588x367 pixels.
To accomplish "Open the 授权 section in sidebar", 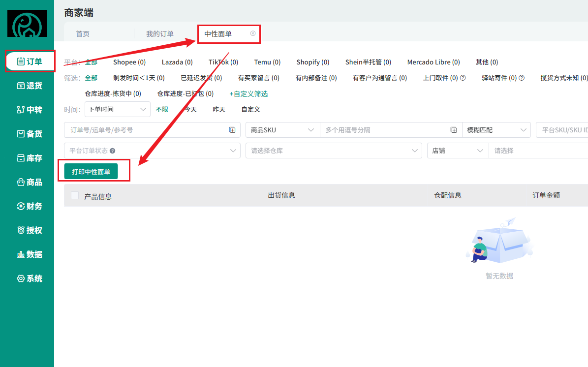I will pos(30,230).
